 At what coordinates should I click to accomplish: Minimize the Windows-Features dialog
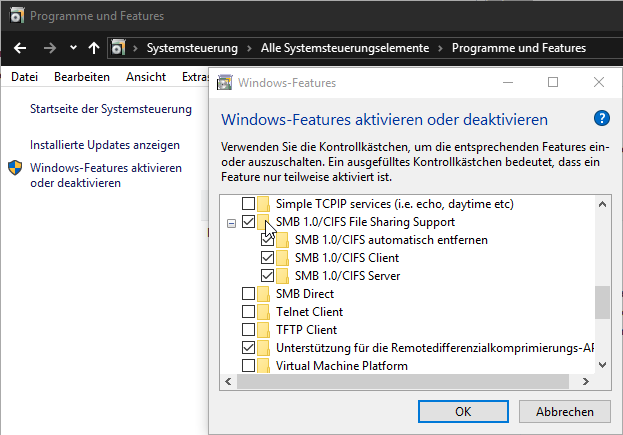coord(508,83)
